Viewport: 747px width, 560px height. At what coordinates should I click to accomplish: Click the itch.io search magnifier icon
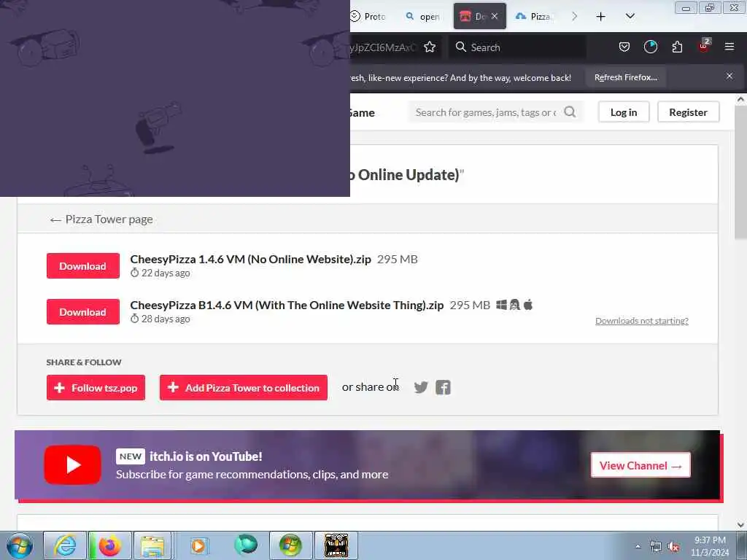click(x=570, y=112)
